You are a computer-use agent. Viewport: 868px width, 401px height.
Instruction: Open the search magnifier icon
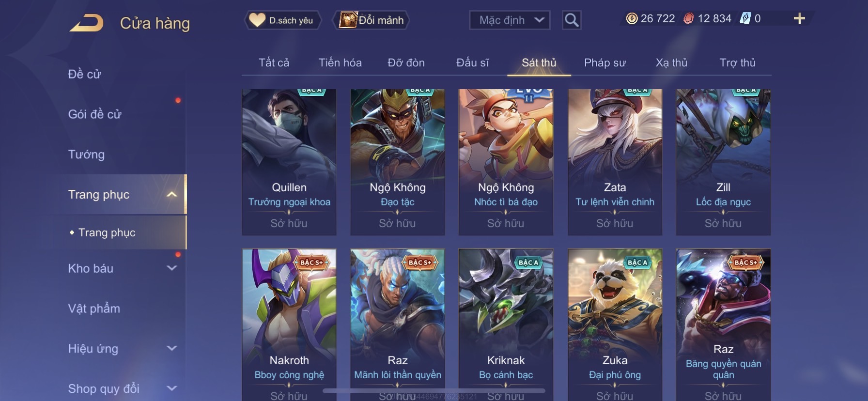572,20
